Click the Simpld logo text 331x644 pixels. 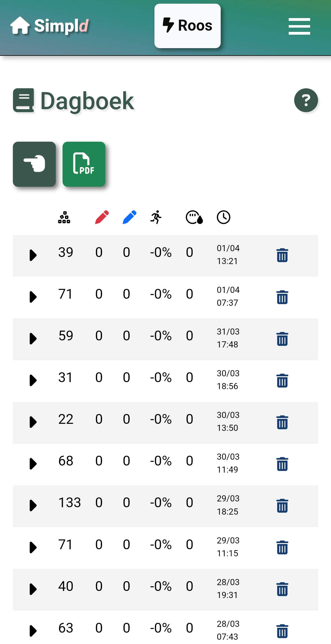click(62, 26)
